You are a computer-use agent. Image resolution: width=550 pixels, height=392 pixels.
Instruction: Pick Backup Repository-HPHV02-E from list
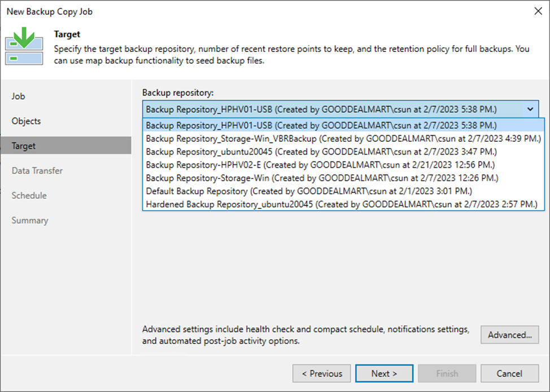coord(320,164)
